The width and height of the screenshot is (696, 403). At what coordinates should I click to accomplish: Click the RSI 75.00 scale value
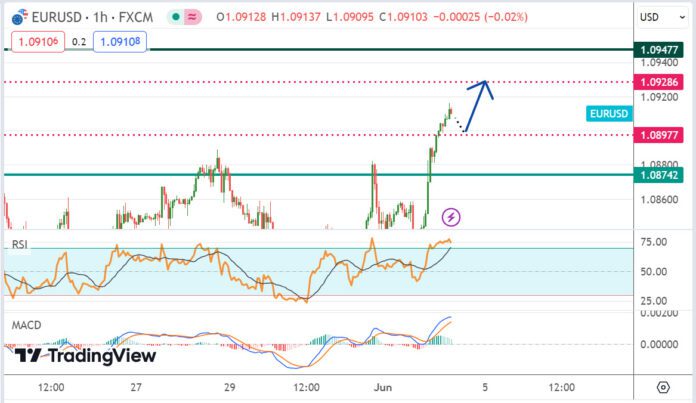(653, 242)
